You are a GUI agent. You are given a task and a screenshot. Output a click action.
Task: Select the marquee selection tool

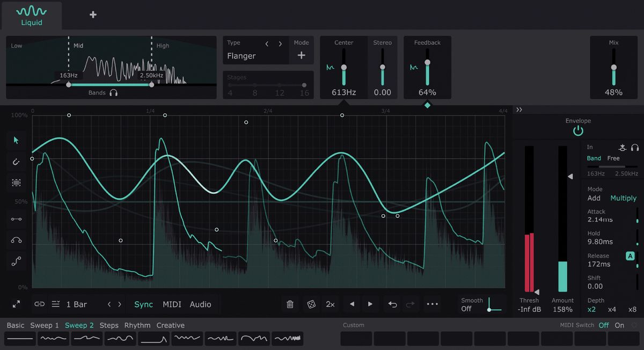(16, 183)
